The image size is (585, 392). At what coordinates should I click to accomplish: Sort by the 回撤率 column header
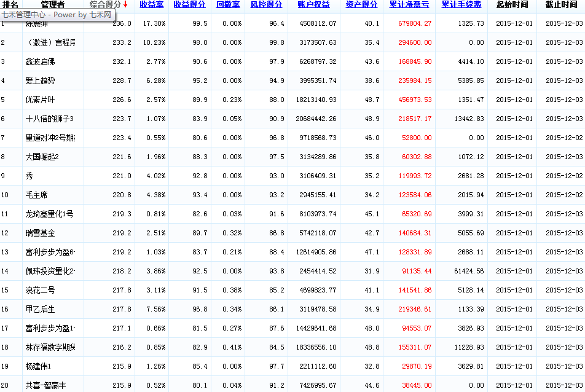(x=228, y=4)
